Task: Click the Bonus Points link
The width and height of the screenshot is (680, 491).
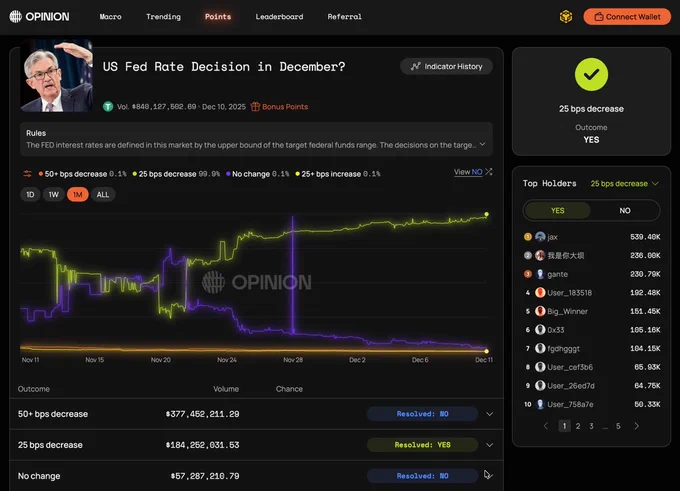Action: coord(285,107)
